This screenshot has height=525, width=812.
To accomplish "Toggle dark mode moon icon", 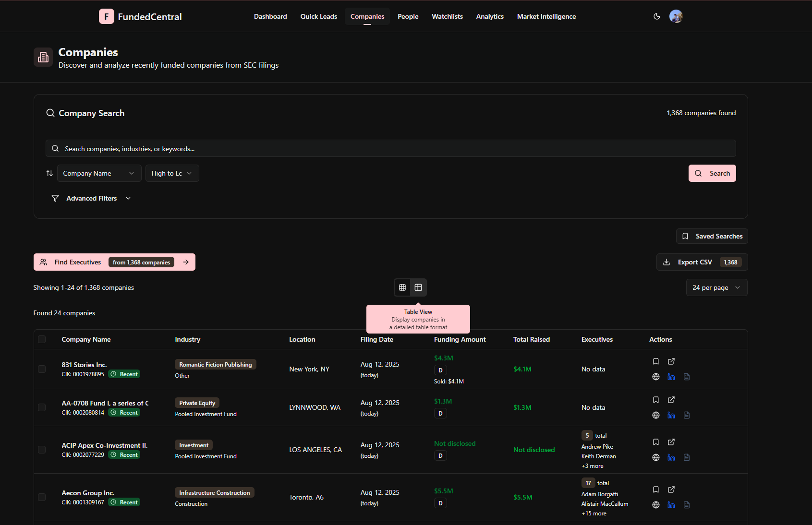I will click(657, 16).
